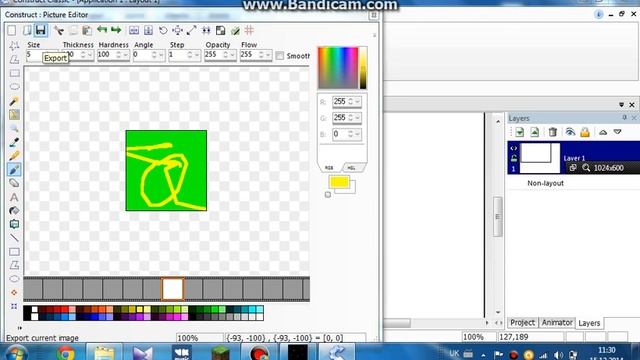Switch to the Animator tab
Viewport: 640px width, 360px height.
[x=557, y=322]
